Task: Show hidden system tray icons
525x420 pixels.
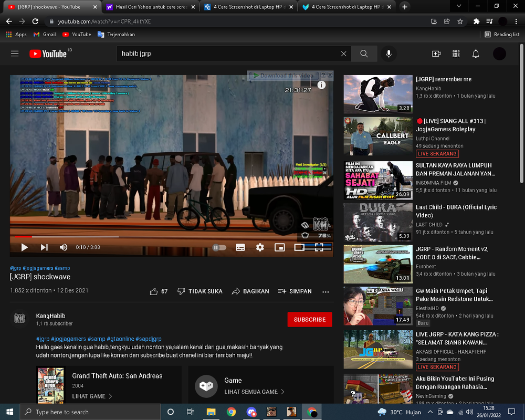Action: click(430, 412)
